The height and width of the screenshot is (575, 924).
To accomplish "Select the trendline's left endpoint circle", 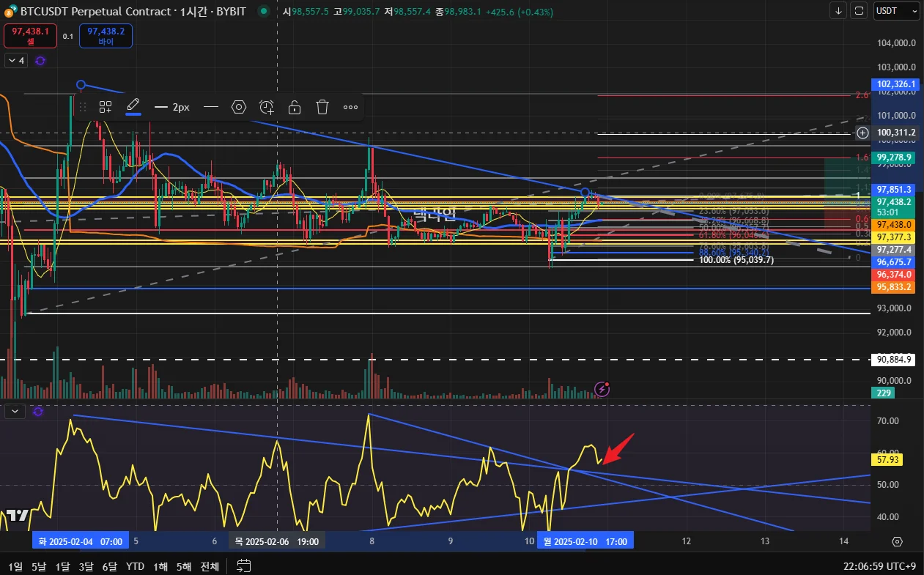I will click(81, 85).
